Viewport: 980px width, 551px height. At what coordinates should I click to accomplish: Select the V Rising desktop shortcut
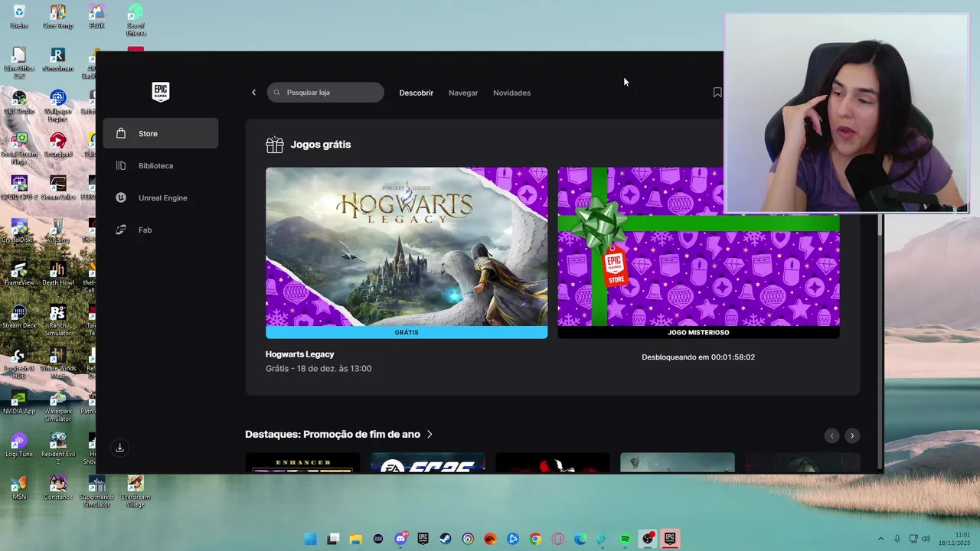point(57,231)
